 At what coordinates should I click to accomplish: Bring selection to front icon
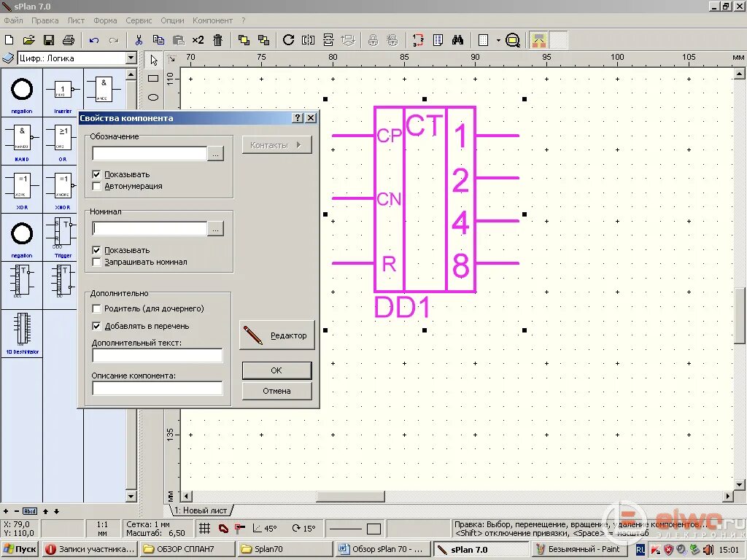[244, 40]
